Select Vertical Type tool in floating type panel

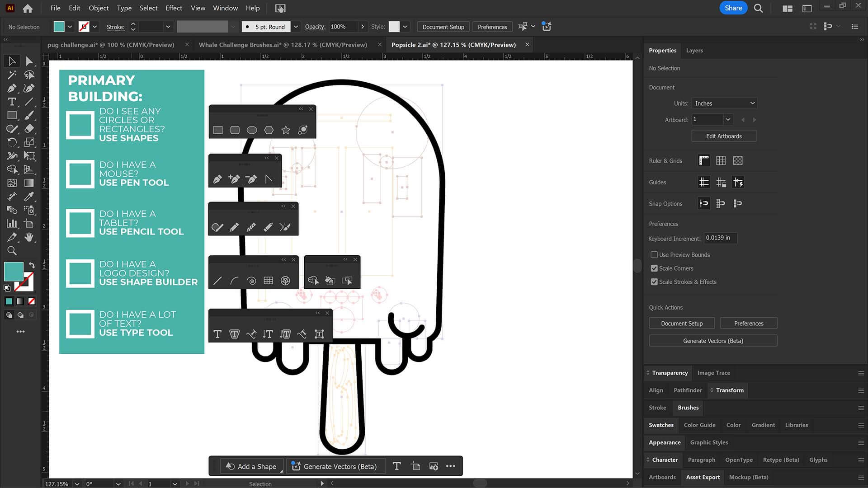coord(268,334)
